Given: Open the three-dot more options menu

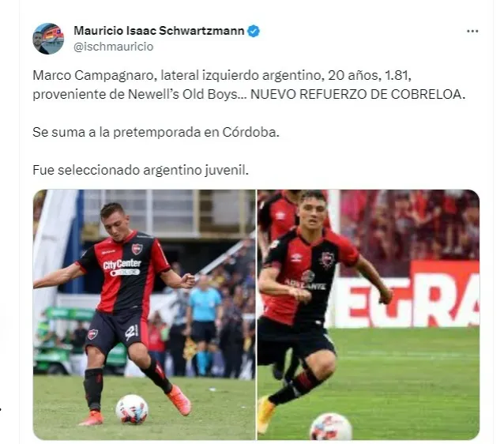Looking at the screenshot, I should pyautogui.click(x=472, y=31).
